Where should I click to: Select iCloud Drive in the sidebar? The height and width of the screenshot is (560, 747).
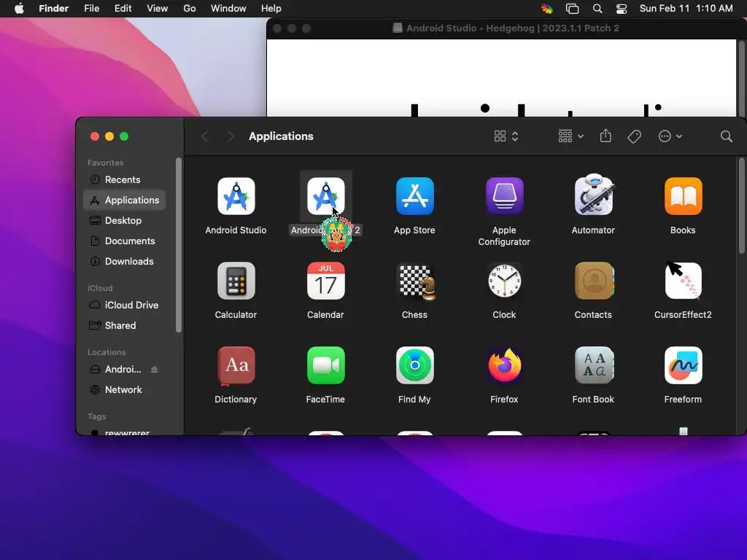[x=125, y=306]
